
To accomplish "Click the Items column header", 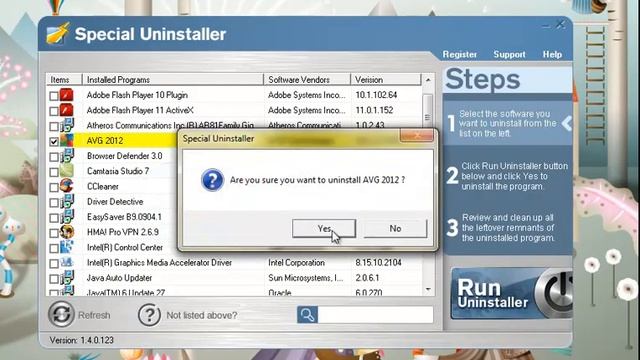I will (64, 80).
